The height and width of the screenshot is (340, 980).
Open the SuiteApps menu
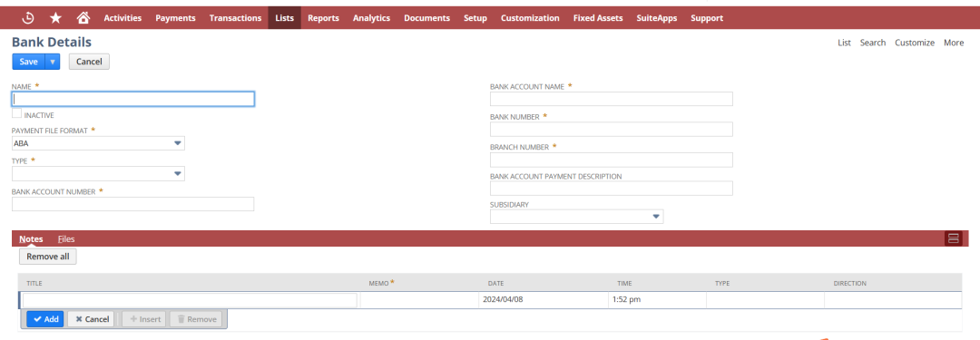pyautogui.click(x=656, y=18)
